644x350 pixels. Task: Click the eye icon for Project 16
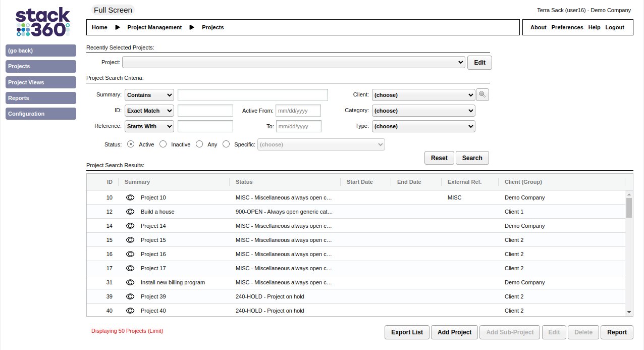[x=130, y=254]
